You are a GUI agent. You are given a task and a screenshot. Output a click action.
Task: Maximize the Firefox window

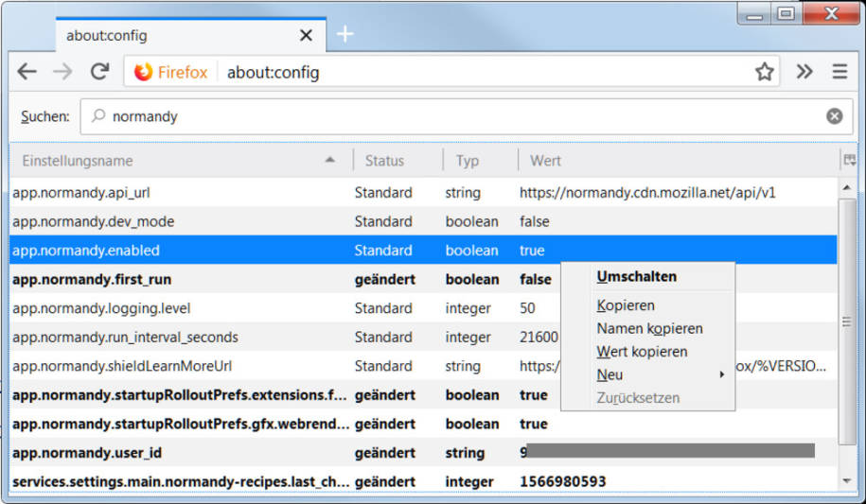(x=786, y=13)
